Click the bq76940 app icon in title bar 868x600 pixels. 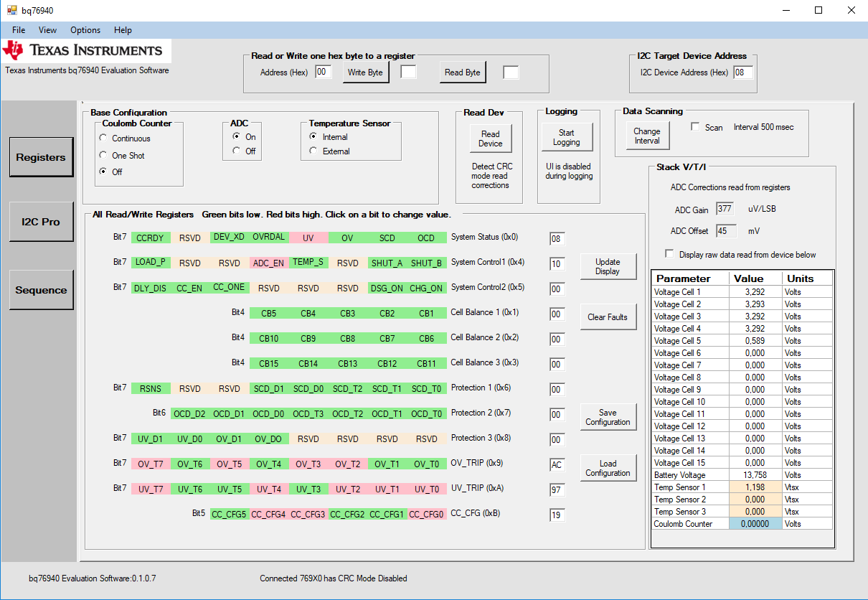[11, 10]
